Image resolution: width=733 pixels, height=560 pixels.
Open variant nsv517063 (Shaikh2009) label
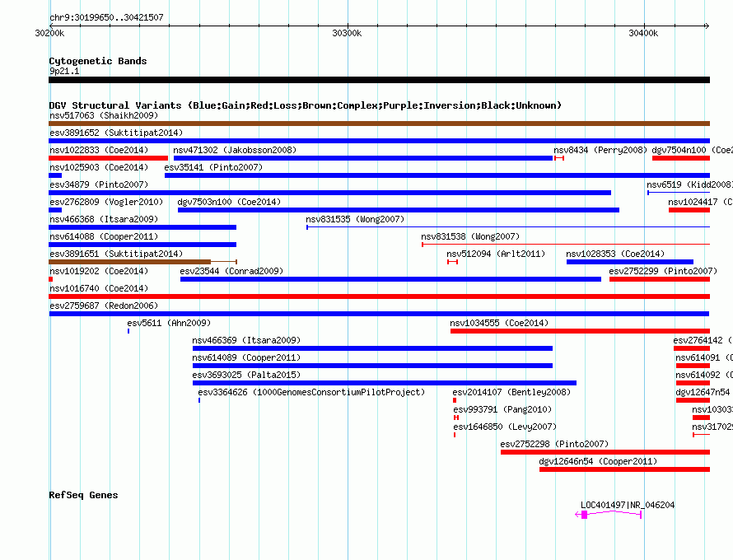104,115
